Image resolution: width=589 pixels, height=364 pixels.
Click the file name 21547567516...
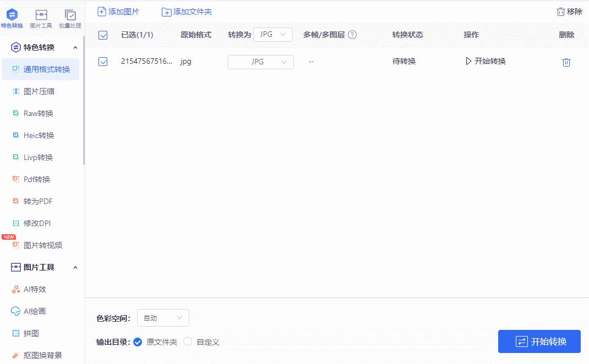click(146, 61)
